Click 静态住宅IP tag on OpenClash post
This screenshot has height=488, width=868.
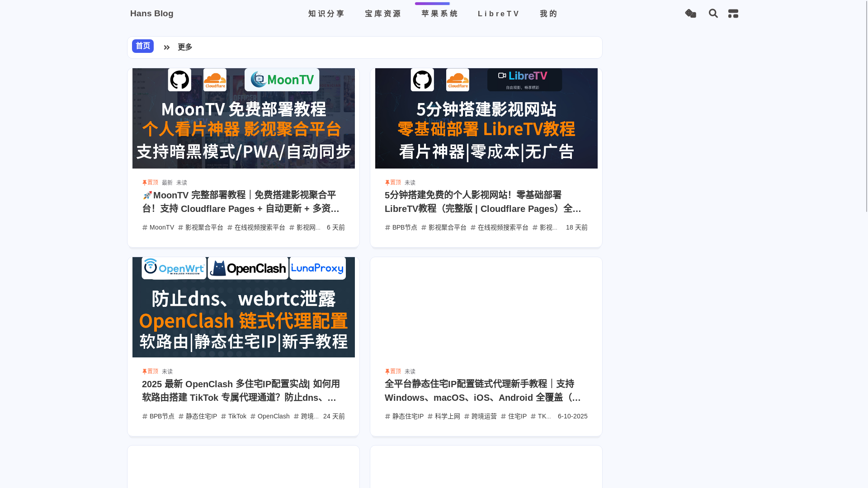tap(198, 416)
